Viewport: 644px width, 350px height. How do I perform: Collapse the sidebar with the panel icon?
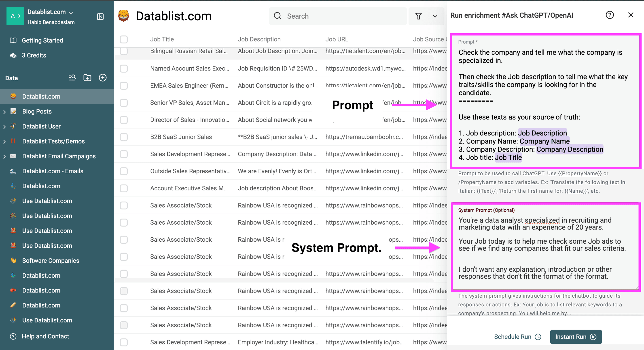tap(100, 17)
